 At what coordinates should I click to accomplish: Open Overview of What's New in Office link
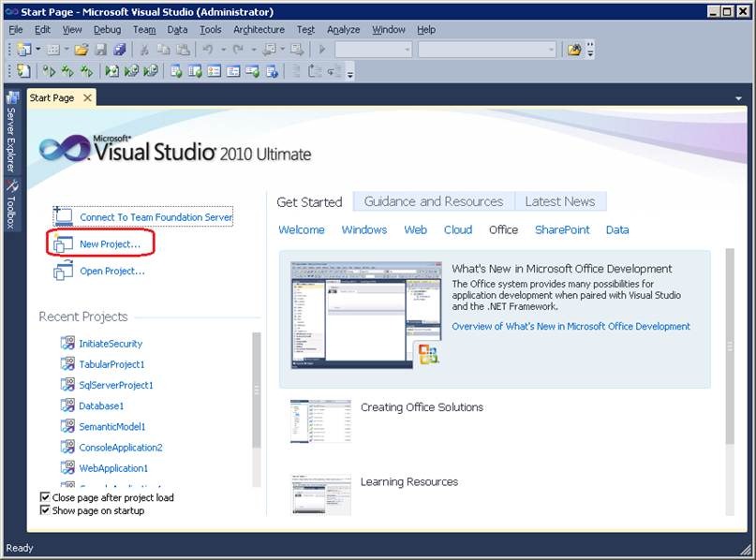click(x=571, y=326)
